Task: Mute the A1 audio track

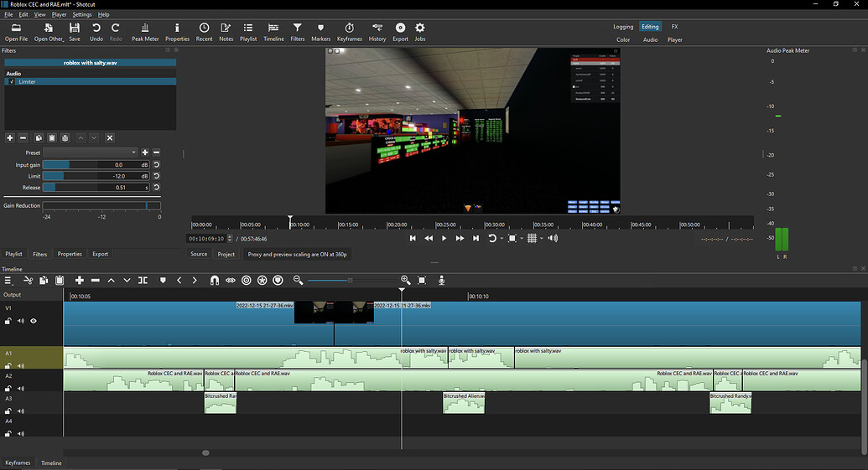Action: (20, 366)
